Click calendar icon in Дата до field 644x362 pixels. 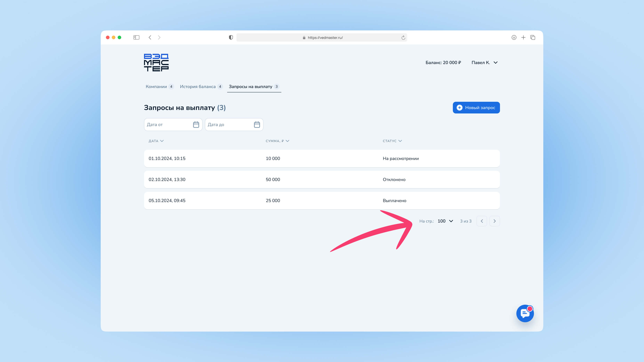point(257,125)
